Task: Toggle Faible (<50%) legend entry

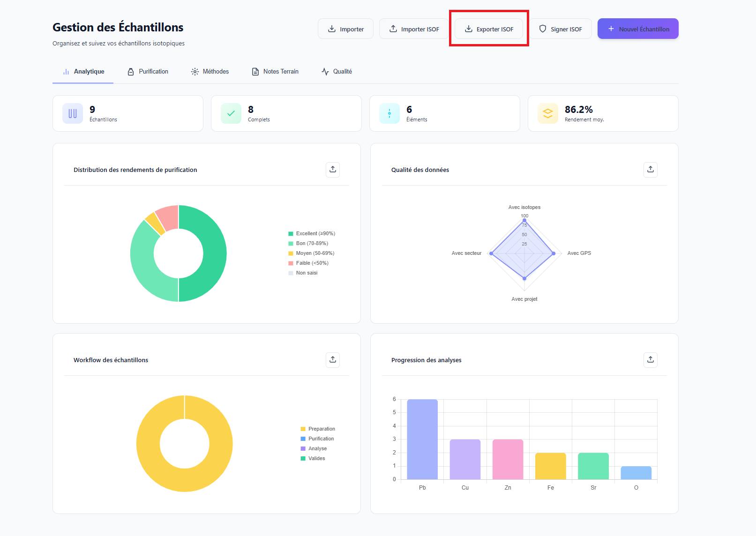Action: (308, 263)
